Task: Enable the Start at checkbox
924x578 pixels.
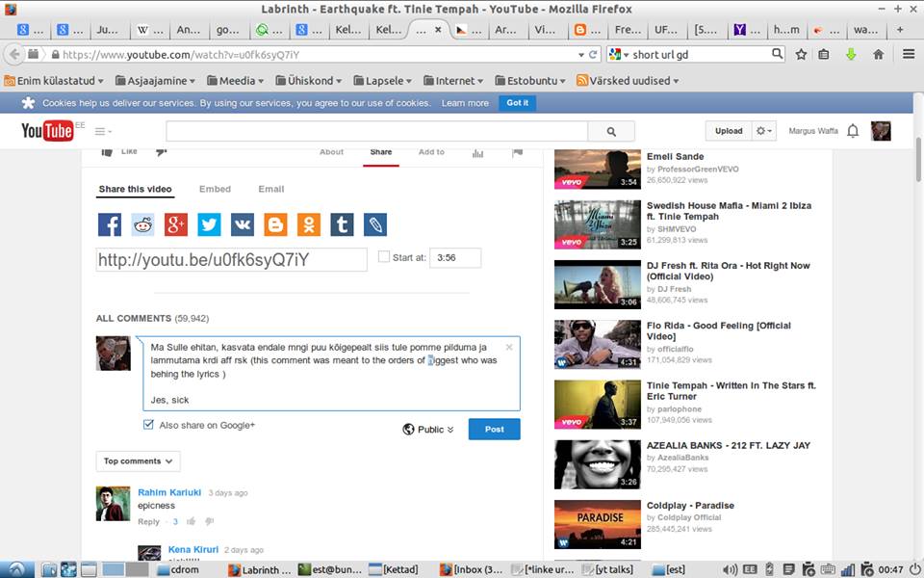Action: 384,256
